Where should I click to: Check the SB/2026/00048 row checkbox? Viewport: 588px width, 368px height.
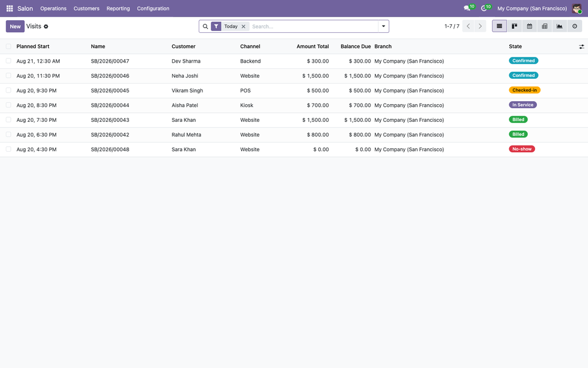pyautogui.click(x=8, y=149)
